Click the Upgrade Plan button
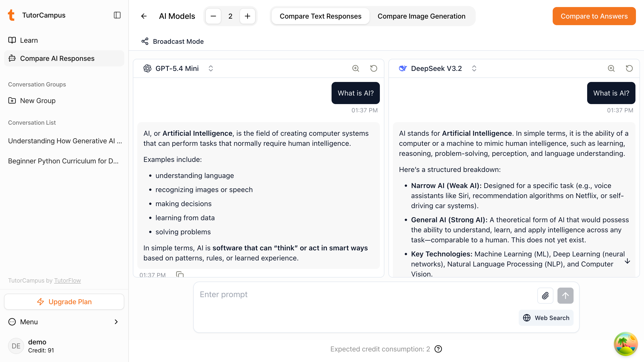The width and height of the screenshot is (644, 362). [64, 302]
